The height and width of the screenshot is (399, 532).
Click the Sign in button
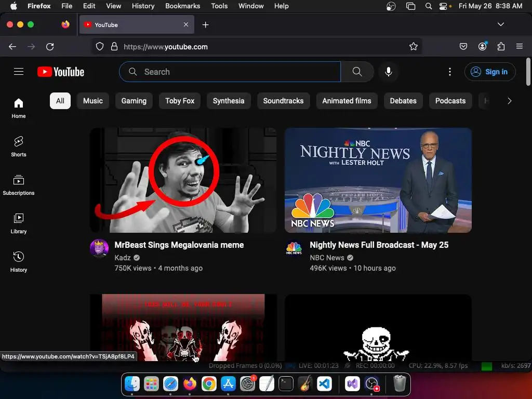490,72
